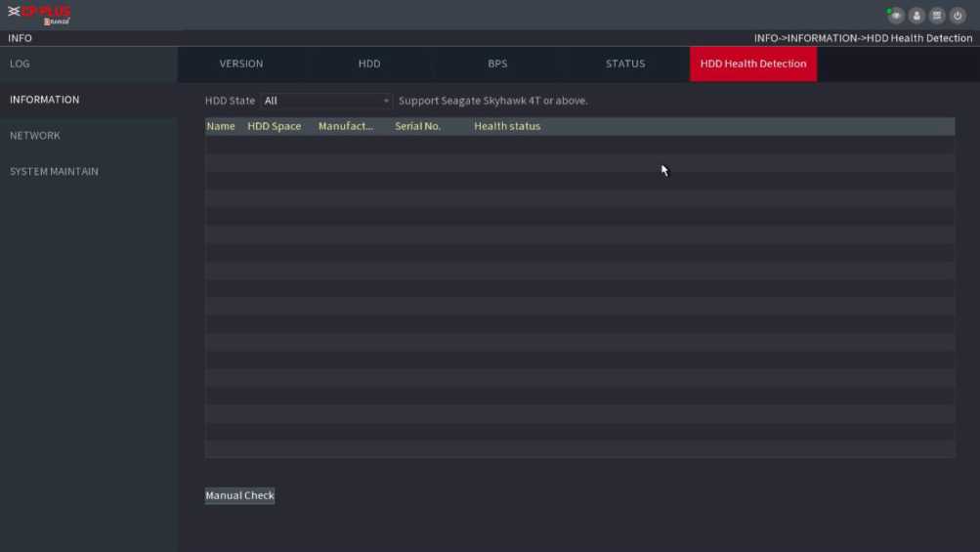Click the Health status column header
The width and height of the screenshot is (980, 552).
507,126
